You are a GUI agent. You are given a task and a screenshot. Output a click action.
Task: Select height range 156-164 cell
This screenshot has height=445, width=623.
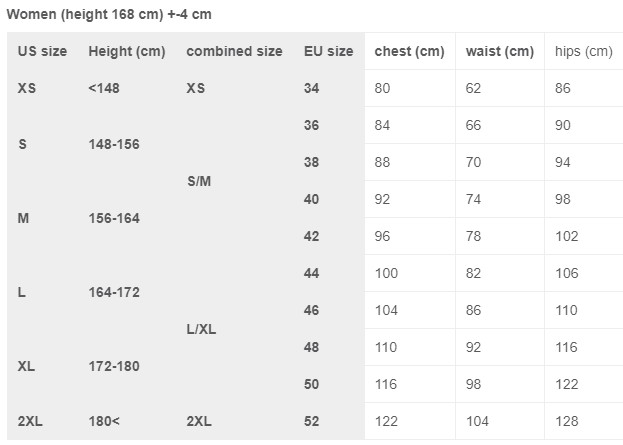pyautogui.click(x=114, y=219)
